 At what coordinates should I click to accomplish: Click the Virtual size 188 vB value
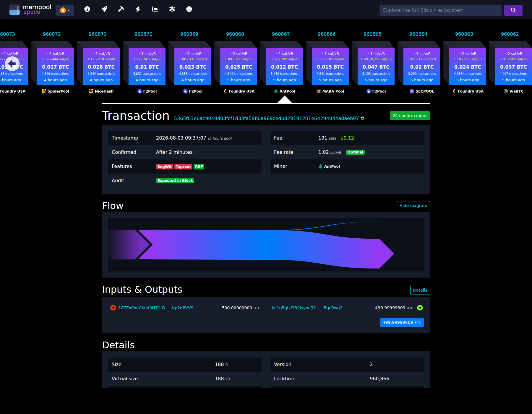coord(222,379)
